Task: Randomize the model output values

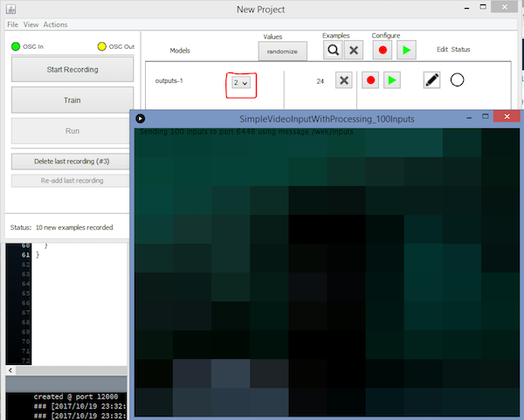Action: (282, 52)
